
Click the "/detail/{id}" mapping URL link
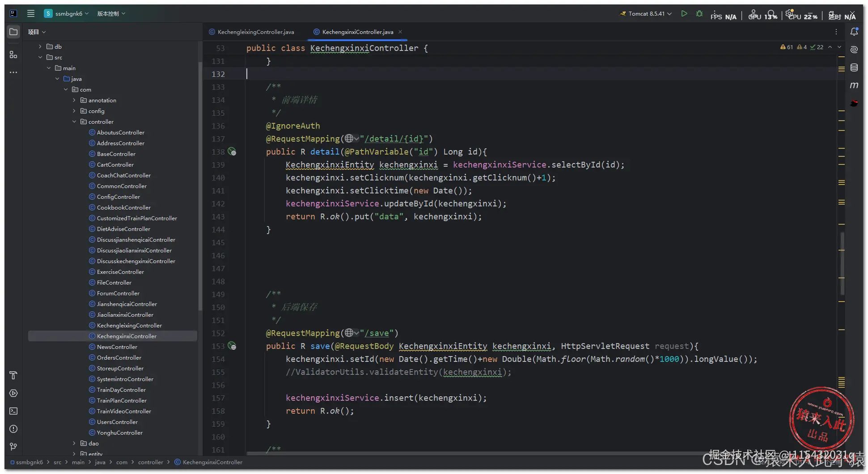pos(394,138)
